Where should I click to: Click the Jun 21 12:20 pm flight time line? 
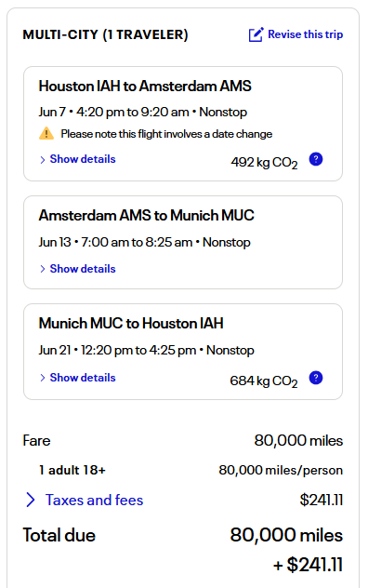coord(146,350)
